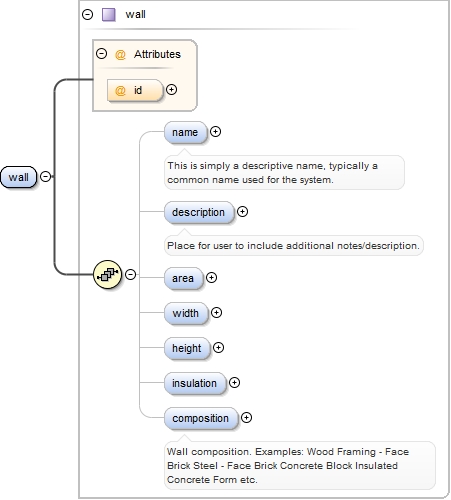Expand the description element

[242, 211]
